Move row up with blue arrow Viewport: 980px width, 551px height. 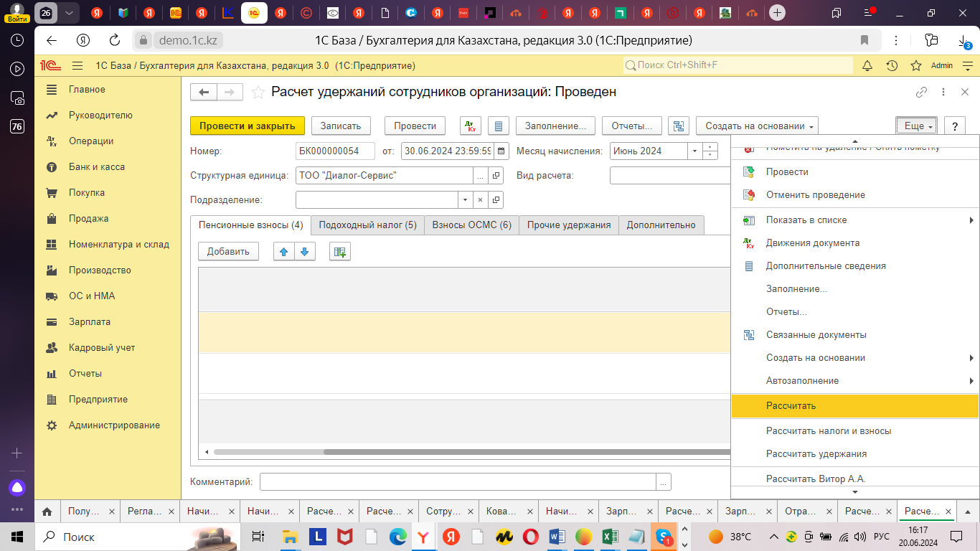[284, 252]
